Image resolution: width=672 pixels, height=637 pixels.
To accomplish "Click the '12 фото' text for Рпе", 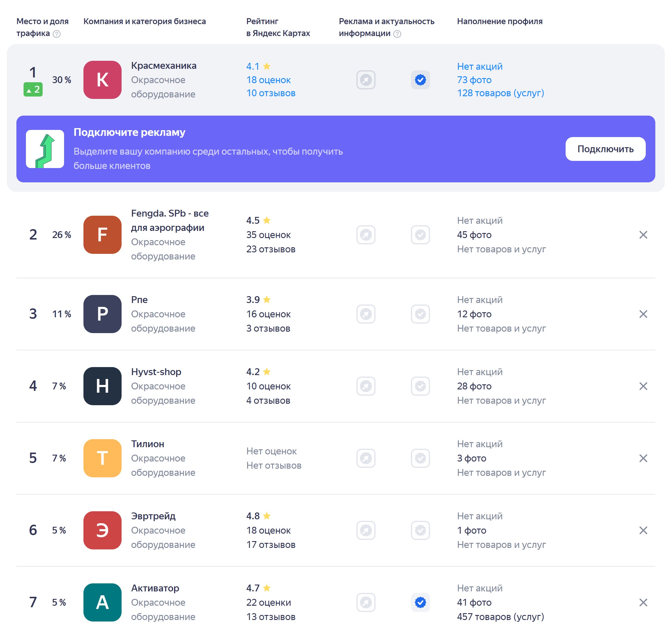I will pyautogui.click(x=474, y=314).
